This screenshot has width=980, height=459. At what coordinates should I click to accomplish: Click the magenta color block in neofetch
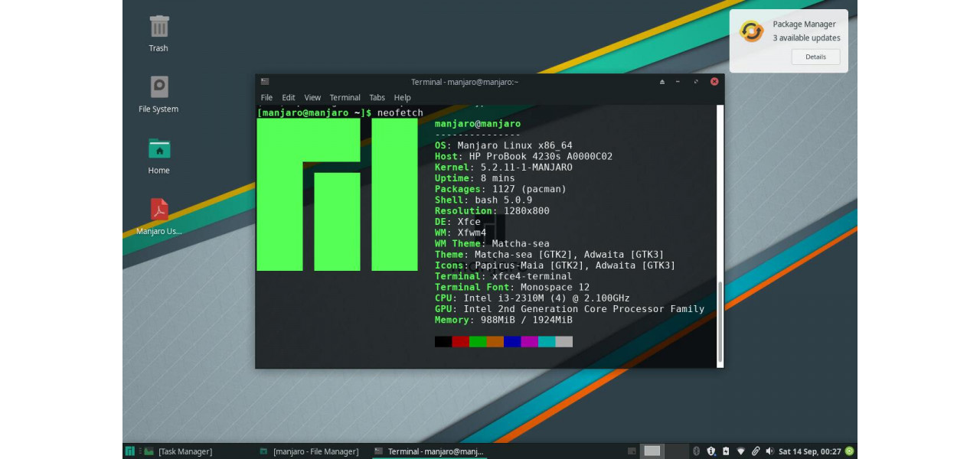click(529, 342)
